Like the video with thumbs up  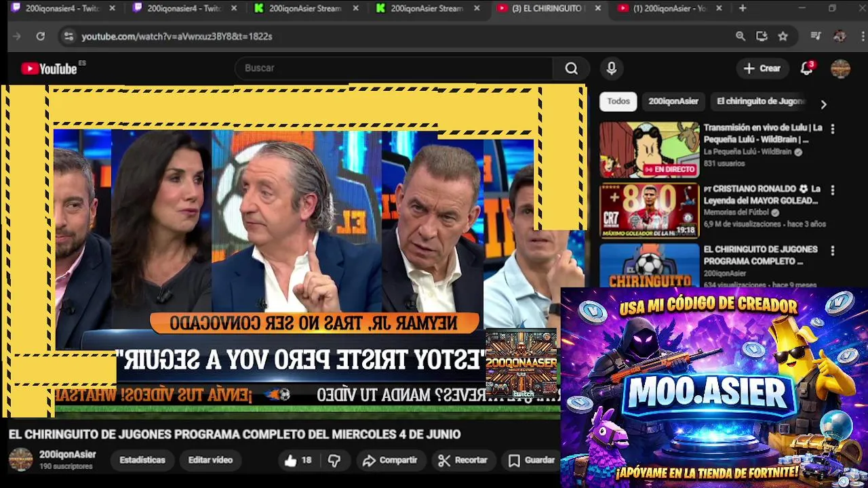[297, 460]
